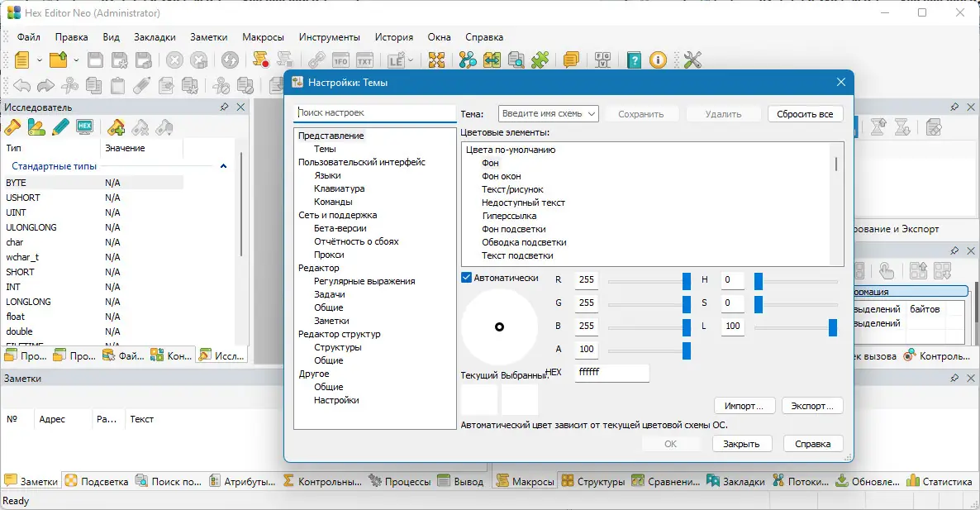Click the flashlight icon in Исследователь panel
This screenshot has height=510, width=980.
(x=12, y=127)
